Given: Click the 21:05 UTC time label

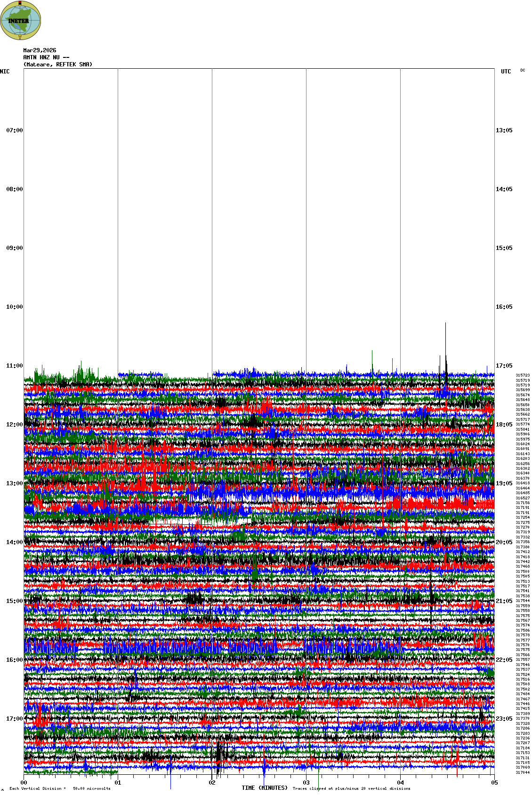Looking at the screenshot, I should (504, 601).
